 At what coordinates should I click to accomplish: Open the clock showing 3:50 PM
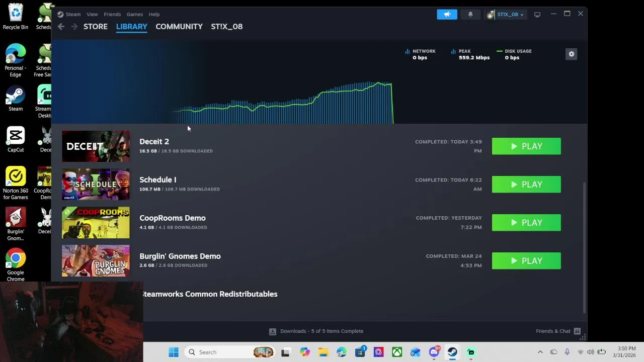tap(624, 352)
